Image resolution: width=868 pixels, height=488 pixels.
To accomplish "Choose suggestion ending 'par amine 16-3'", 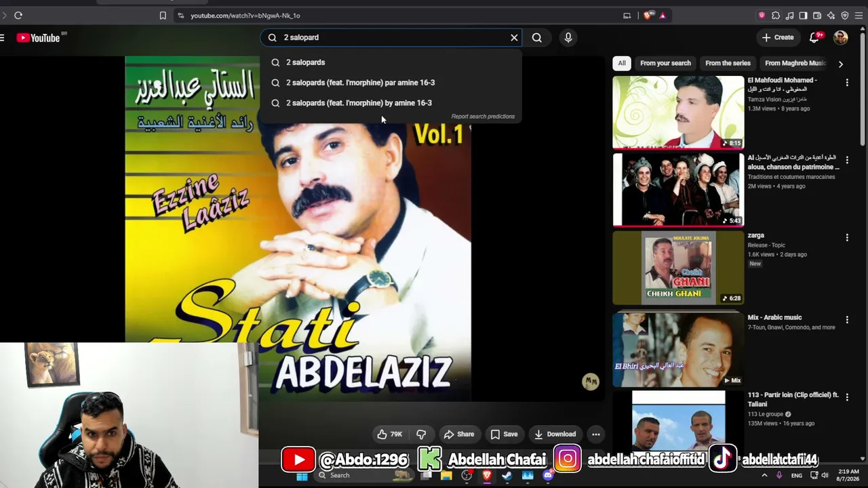I will [x=391, y=83].
